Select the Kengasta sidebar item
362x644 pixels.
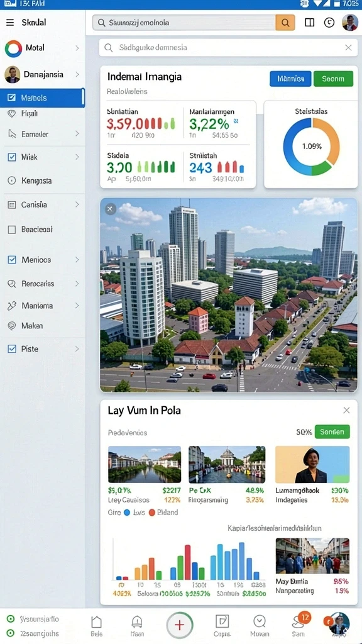43,180
